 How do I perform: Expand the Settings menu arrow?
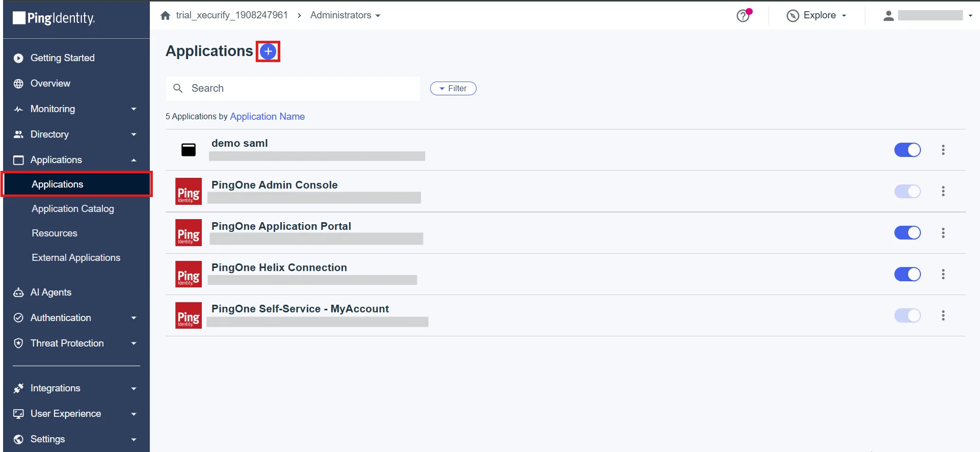point(134,439)
